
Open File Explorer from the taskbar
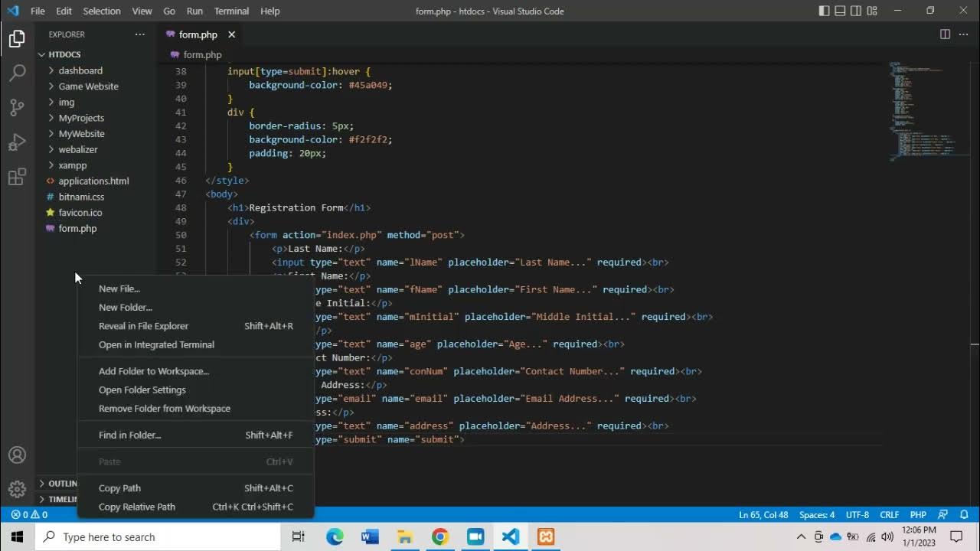(x=405, y=536)
